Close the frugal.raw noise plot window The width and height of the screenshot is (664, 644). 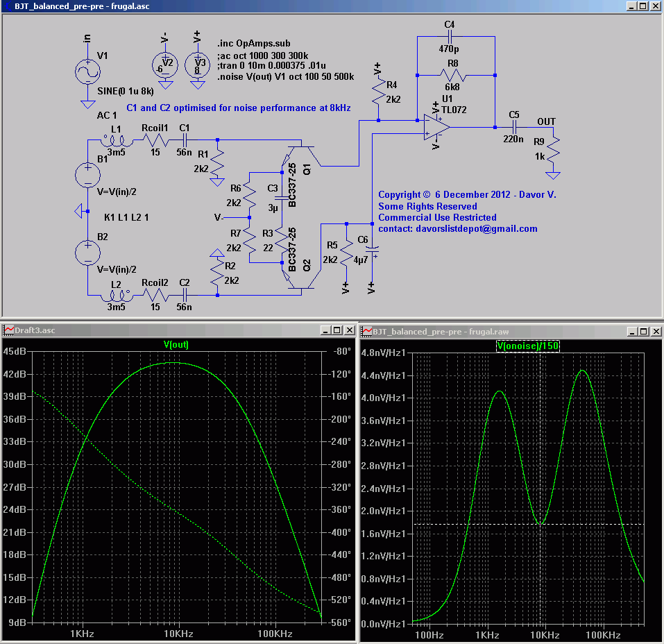point(654,331)
